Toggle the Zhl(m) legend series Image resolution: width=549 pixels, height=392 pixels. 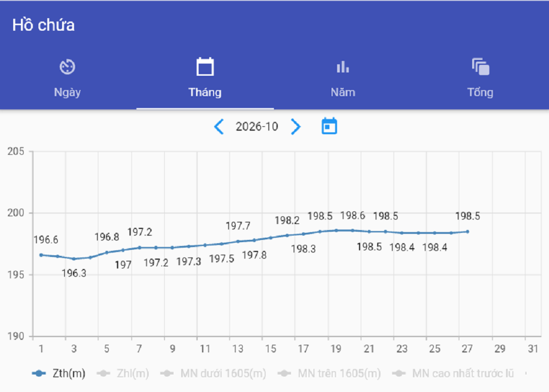pos(123,373)
